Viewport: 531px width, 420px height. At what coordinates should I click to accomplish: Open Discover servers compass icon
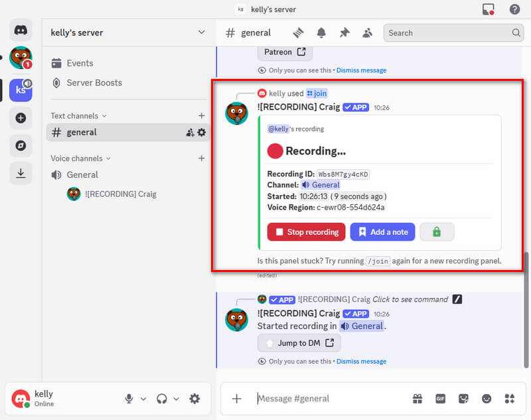[x=21, y=145]
